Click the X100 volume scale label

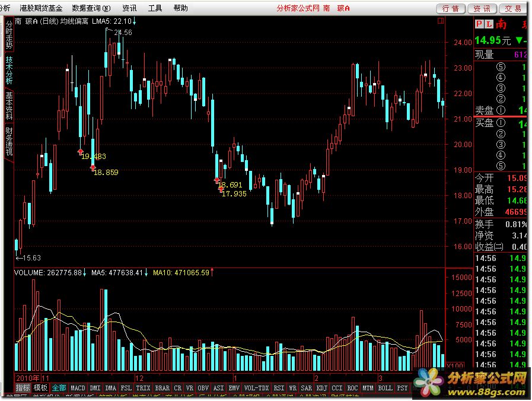click(x=455, y=366)
